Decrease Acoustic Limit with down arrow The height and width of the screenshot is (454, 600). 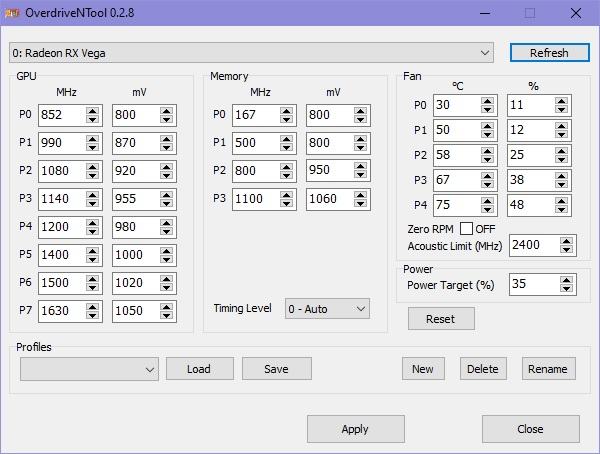click(566, 250)
